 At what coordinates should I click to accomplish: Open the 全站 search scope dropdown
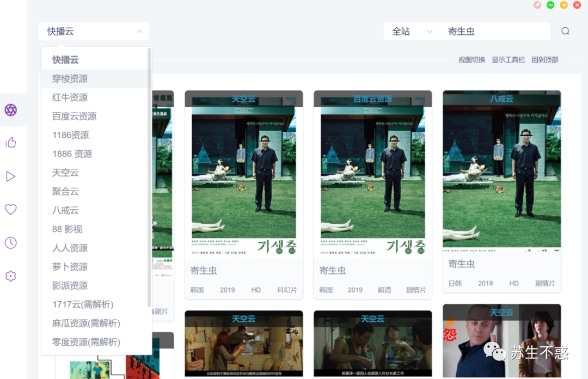tap(412, 32)
